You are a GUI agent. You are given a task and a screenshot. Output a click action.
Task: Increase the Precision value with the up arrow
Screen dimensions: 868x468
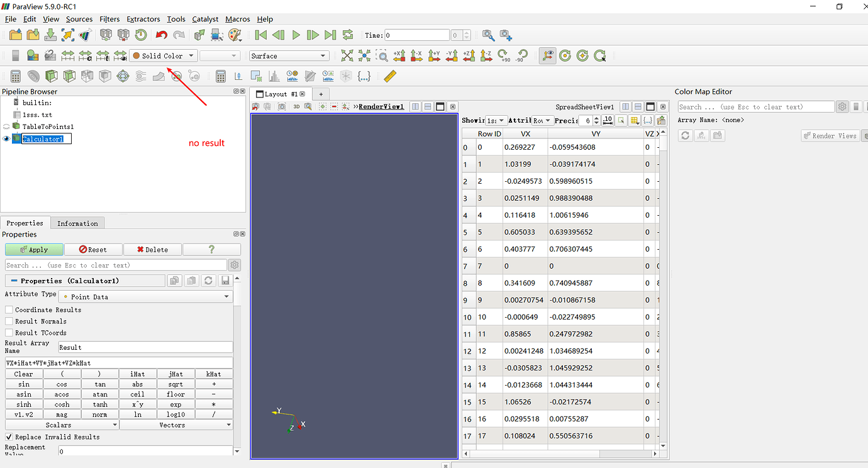(x=596, y=118)
